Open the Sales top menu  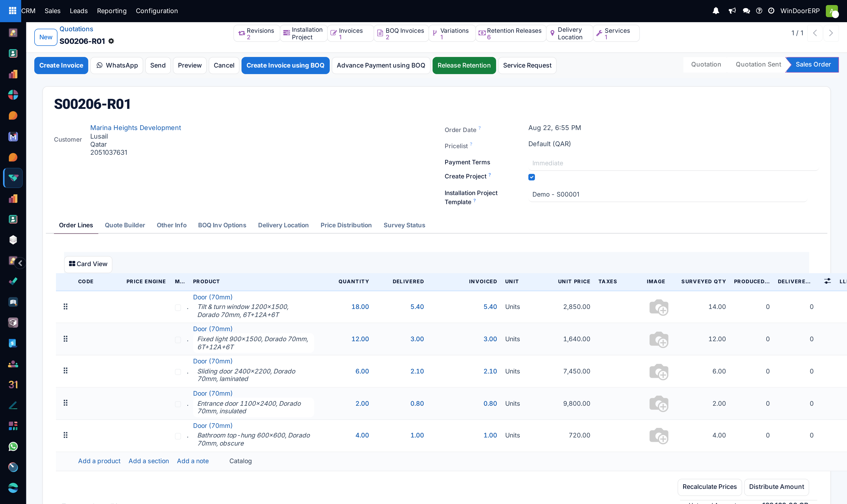click(x=52, y=11)
